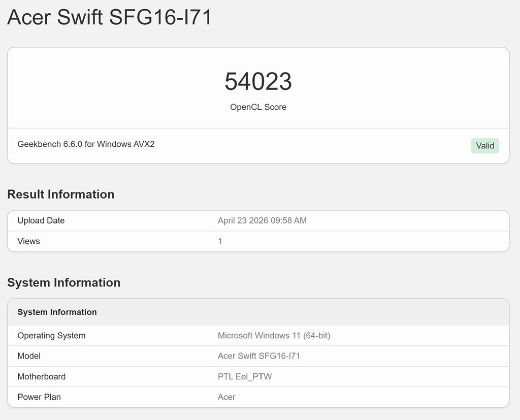Image resolution: width=520 pixels, height=420 pixels.
Task: Click the PTL Eel_PTW motherboard value
Action: tap(244, 376)
